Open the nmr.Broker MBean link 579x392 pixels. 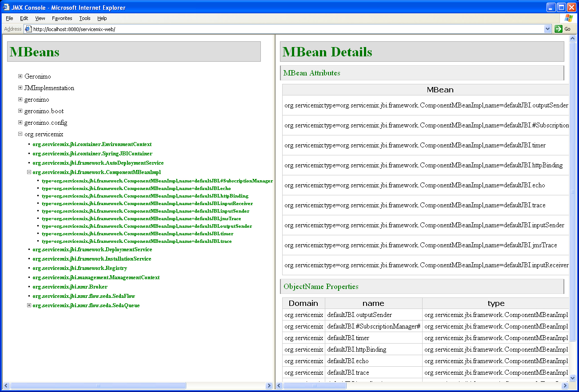pos(70,287)
